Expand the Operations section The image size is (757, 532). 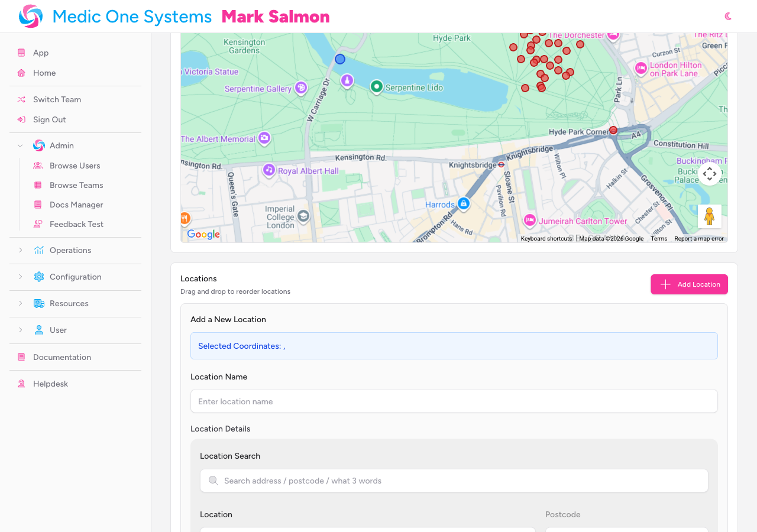pos(20,250)
